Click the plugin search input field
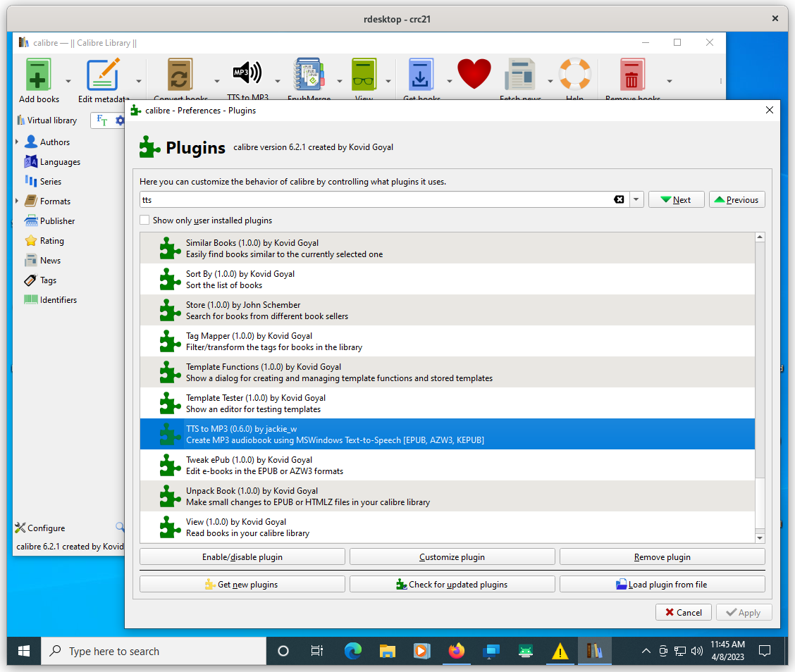Image resolution: width=795 pixels, height=672 pixels. coord(374,200)
